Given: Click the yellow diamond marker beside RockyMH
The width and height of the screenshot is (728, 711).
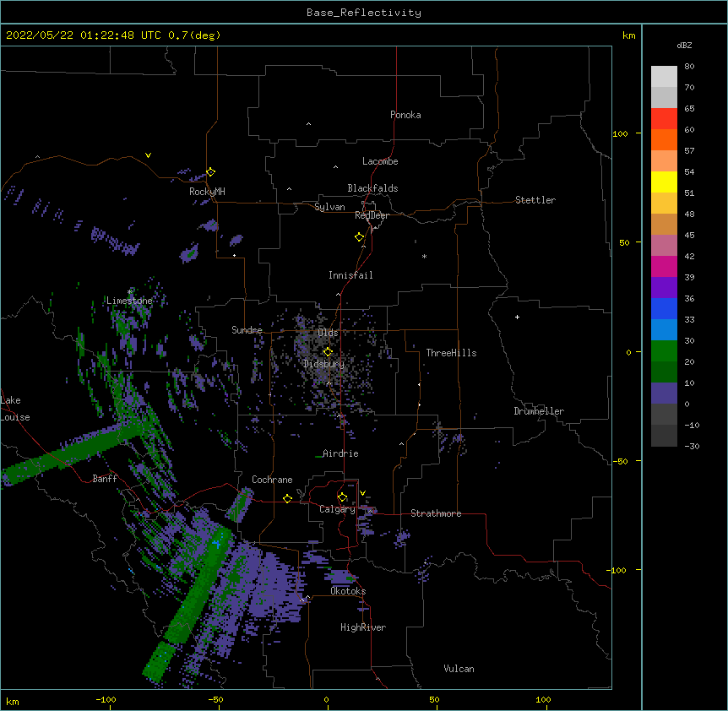Looking at the screenshot, I should [x=210, y=171].
